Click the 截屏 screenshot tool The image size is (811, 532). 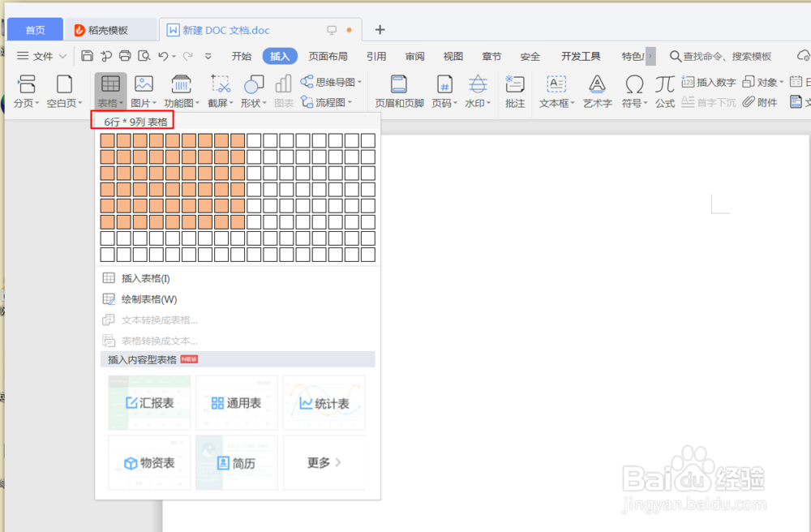[x=221, y=89]
